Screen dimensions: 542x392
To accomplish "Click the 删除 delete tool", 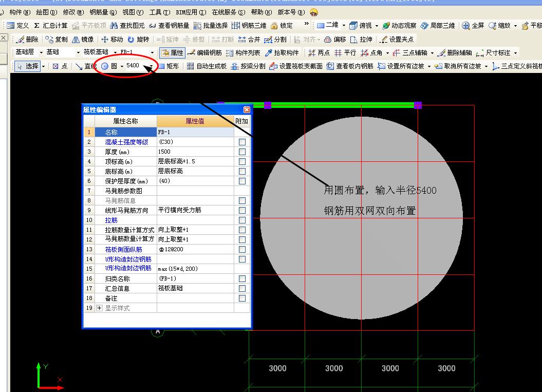I will 27,40.
